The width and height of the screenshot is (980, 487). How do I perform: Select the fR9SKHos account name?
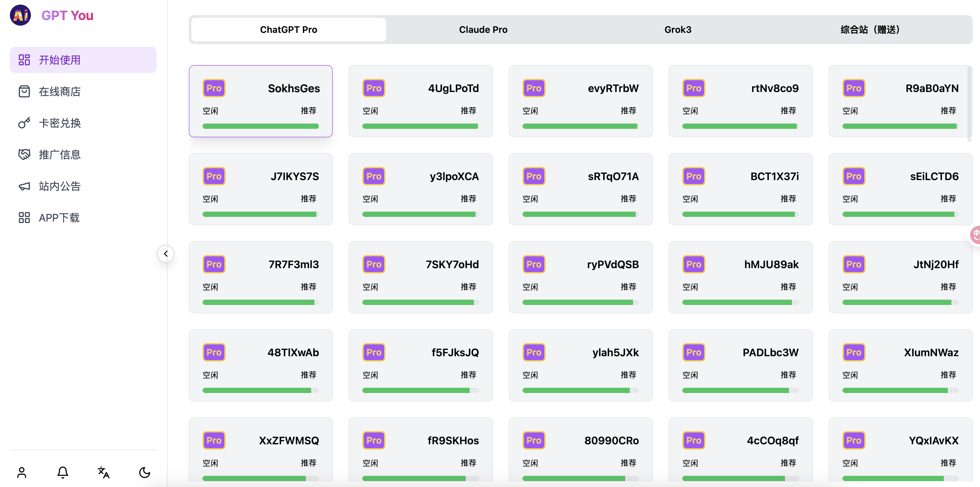tap(453, 440)
